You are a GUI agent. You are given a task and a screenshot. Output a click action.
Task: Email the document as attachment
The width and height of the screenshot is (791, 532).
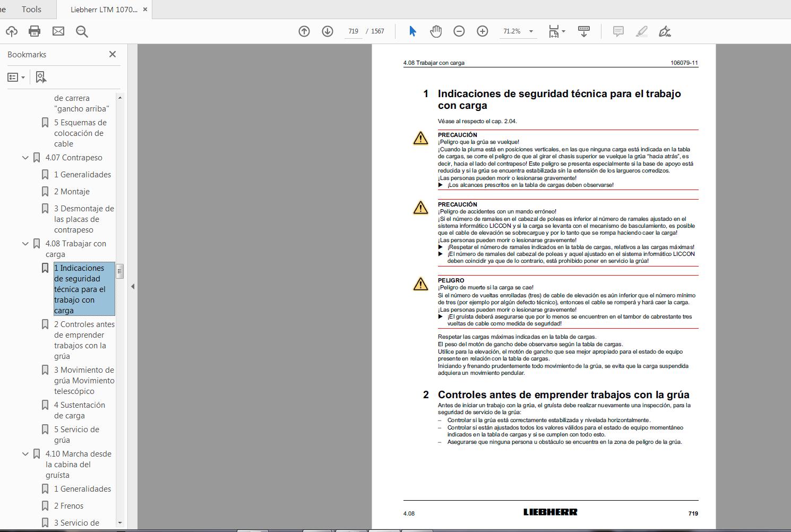pyautogui.click(x=58, y=31)
